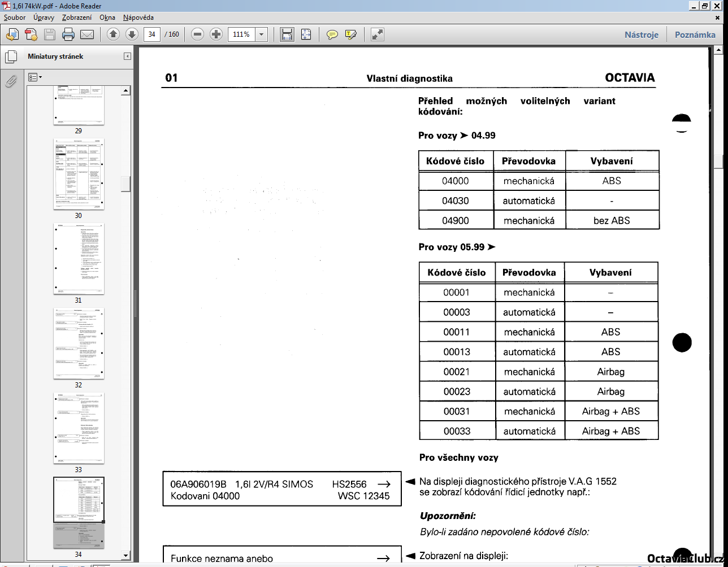Screen dimensions: 728x567
Task: Open the Attachments paperclip panel
Action: tap(10, 81)
